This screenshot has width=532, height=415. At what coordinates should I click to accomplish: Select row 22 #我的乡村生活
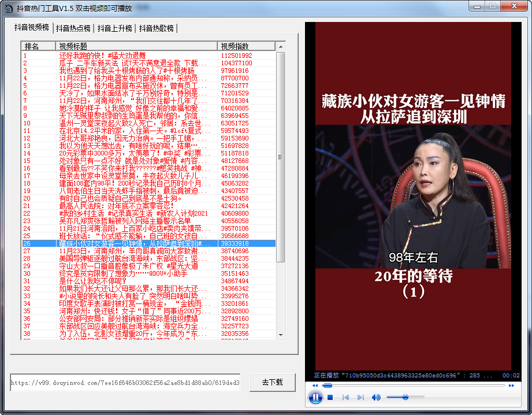148,213
